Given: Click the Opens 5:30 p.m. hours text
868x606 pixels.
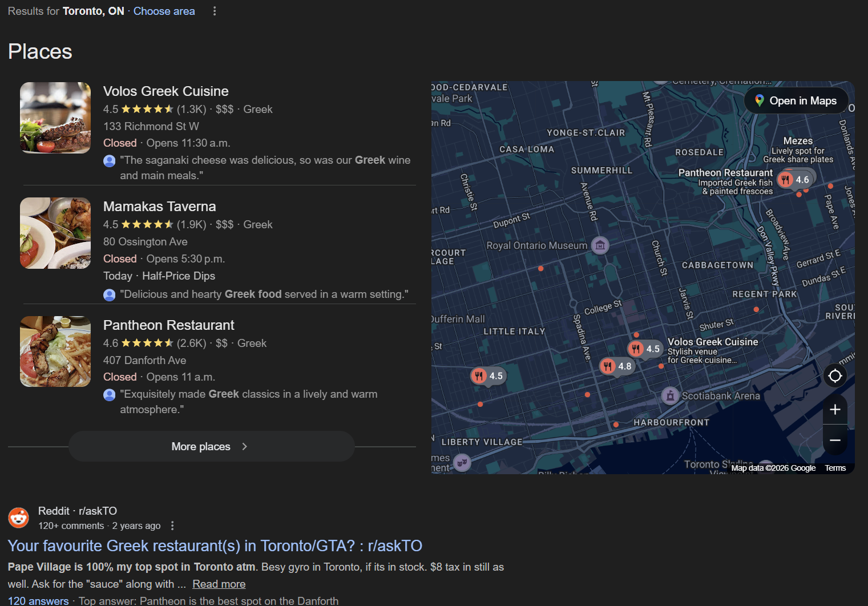Looking at the screenshot, I should (185, 258).
